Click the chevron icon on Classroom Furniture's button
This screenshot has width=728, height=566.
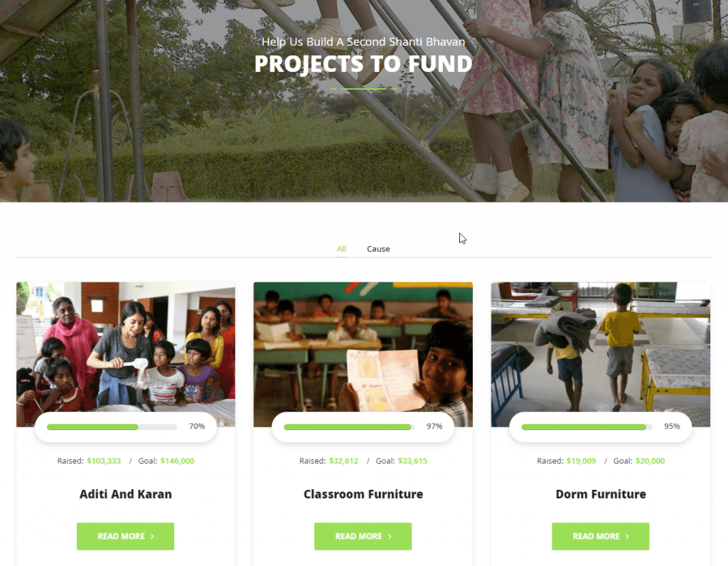pos(390,536)
